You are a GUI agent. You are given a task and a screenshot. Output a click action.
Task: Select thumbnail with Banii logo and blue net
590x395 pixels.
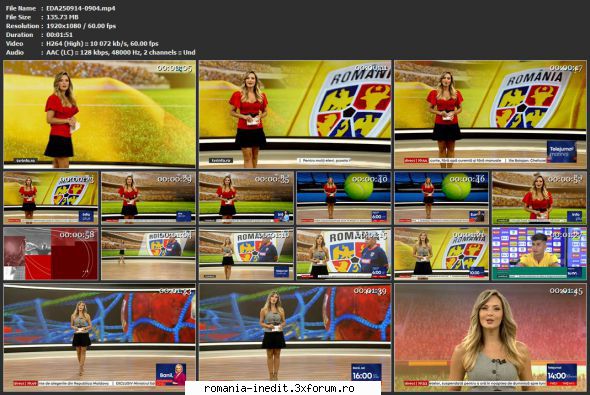100,337
